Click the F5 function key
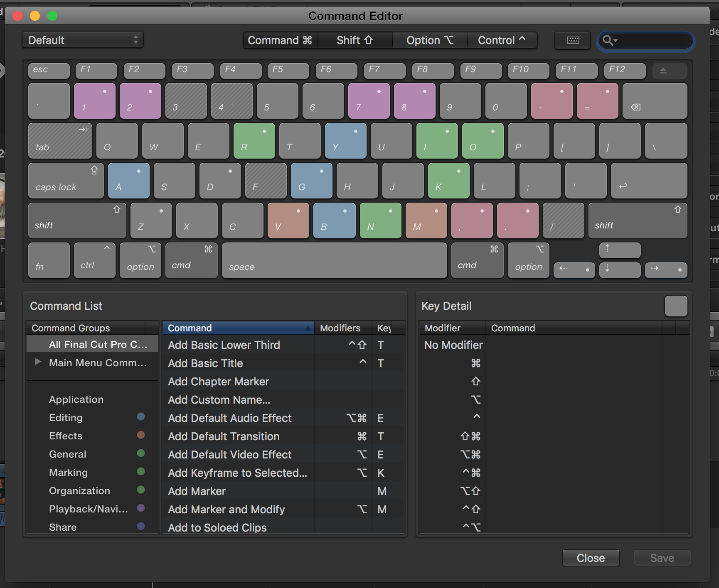 pyautogui.click(x=288, y=71)
